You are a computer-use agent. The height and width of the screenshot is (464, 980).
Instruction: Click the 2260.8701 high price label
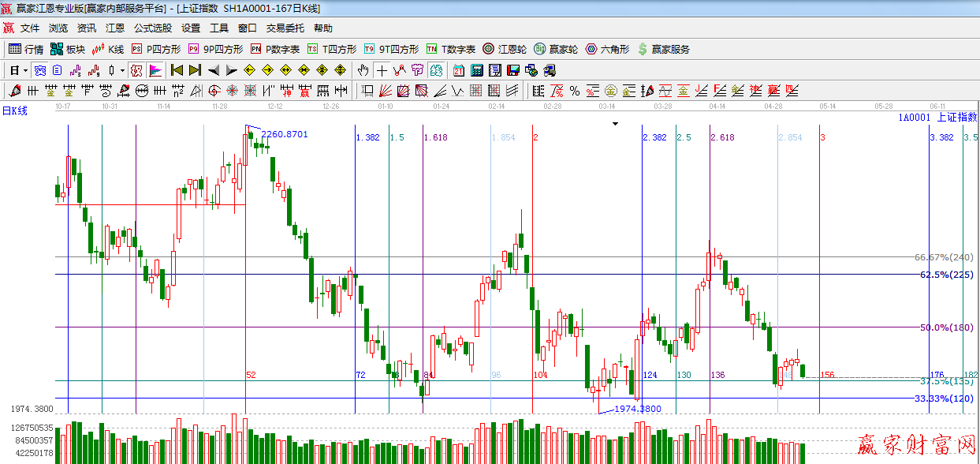click(284, 135)
